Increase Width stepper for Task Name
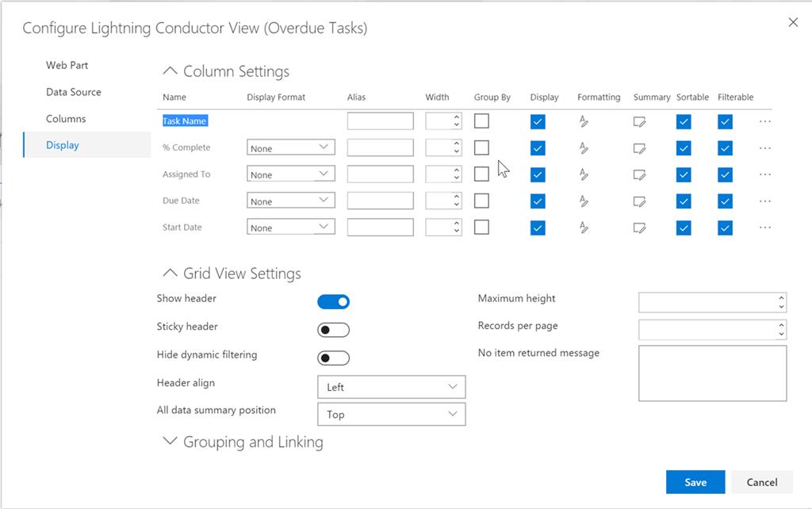 [456, 117]
